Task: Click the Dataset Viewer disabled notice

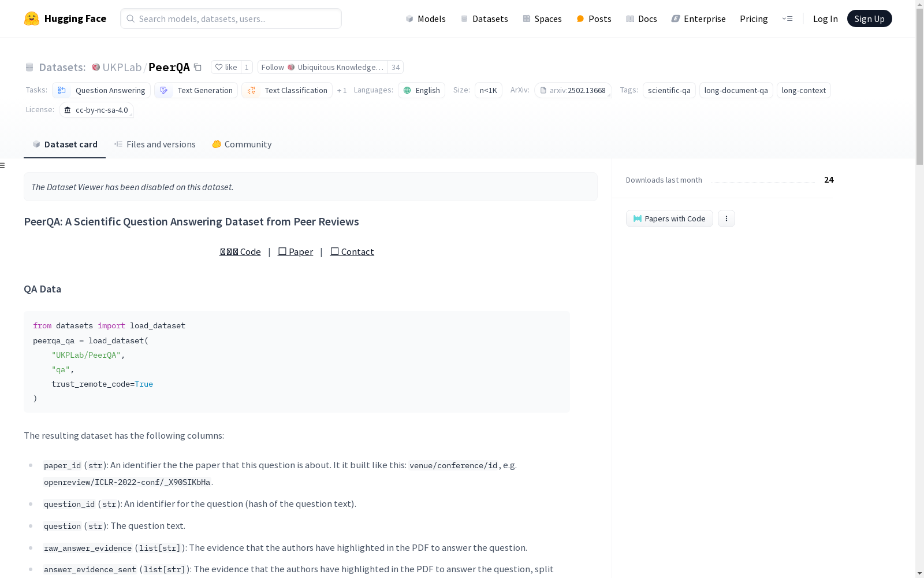Action: click(x=311, y=187)
